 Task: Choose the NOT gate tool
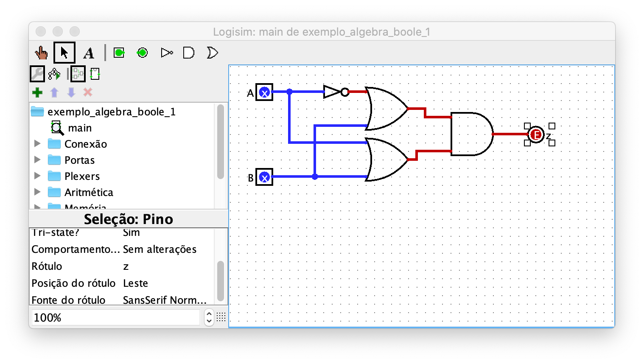pos(167,53)
